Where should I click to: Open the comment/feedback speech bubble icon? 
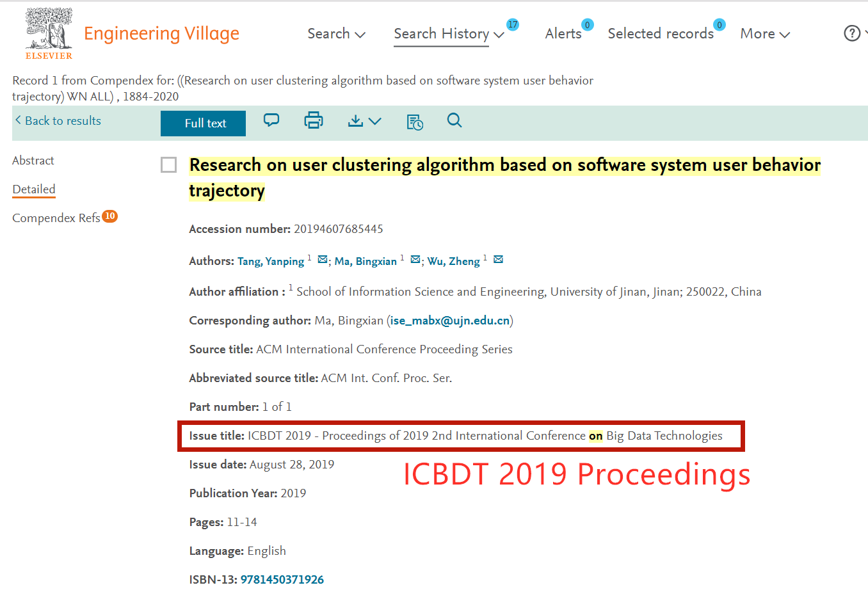tap(271, 120)
